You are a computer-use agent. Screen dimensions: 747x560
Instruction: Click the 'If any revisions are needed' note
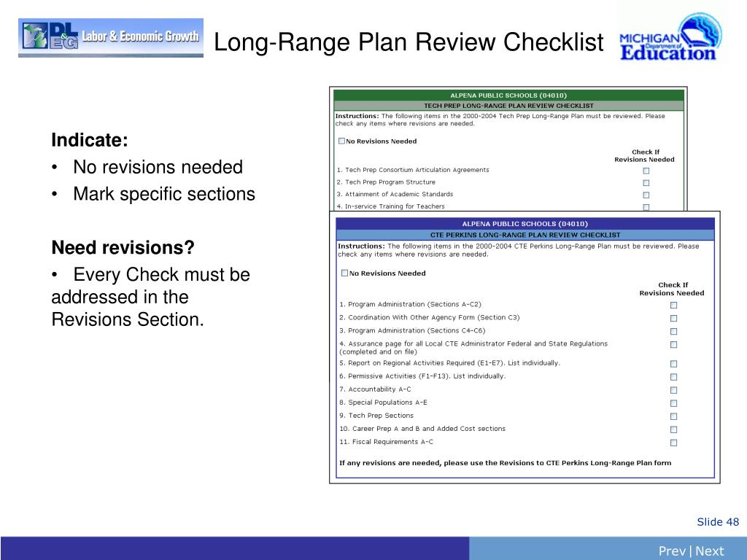(505, 463)
